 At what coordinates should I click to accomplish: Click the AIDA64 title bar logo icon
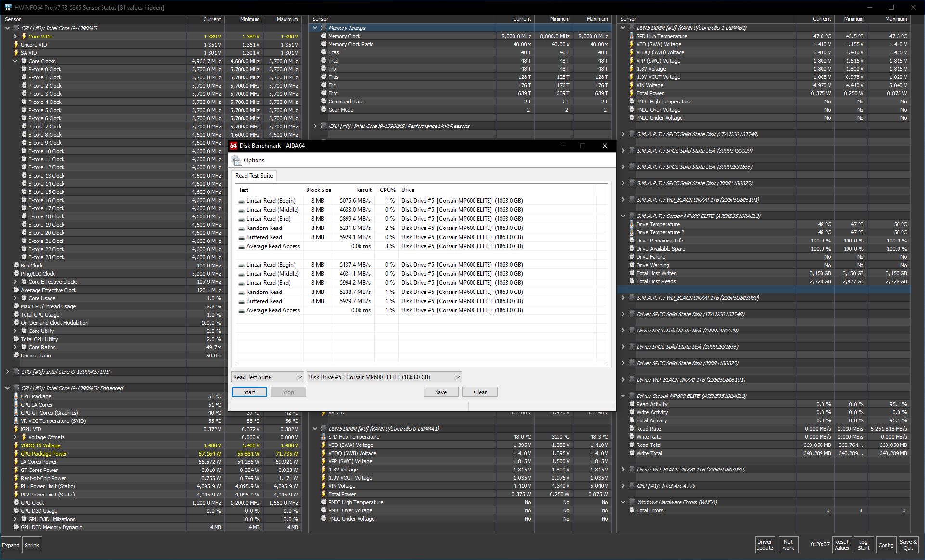[x=233, y=146]
